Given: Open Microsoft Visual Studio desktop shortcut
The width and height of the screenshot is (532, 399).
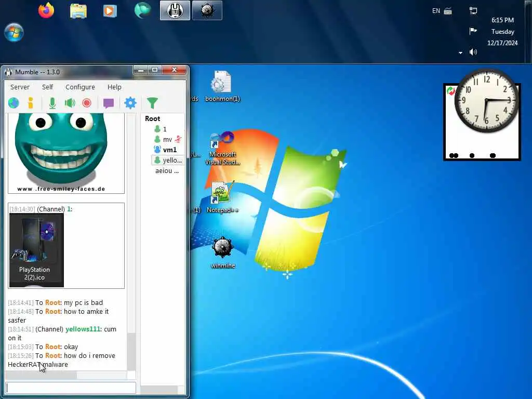Looking at the screenshot, I should click(x=222, y=149).
